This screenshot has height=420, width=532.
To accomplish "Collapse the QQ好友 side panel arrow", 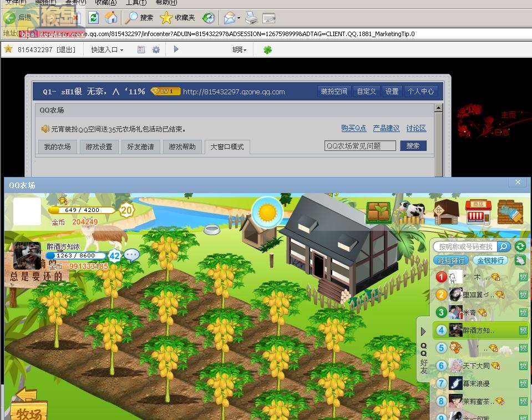I will [x=423, y=331].
